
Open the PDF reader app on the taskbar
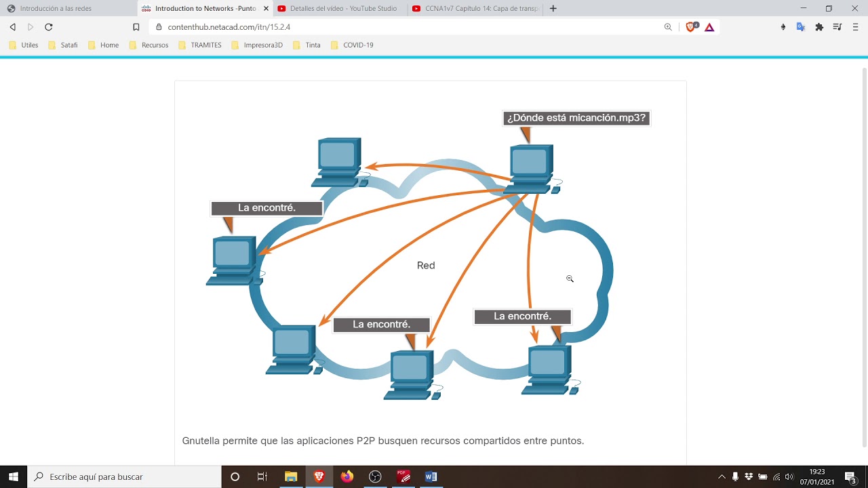(x=403, y=476)
